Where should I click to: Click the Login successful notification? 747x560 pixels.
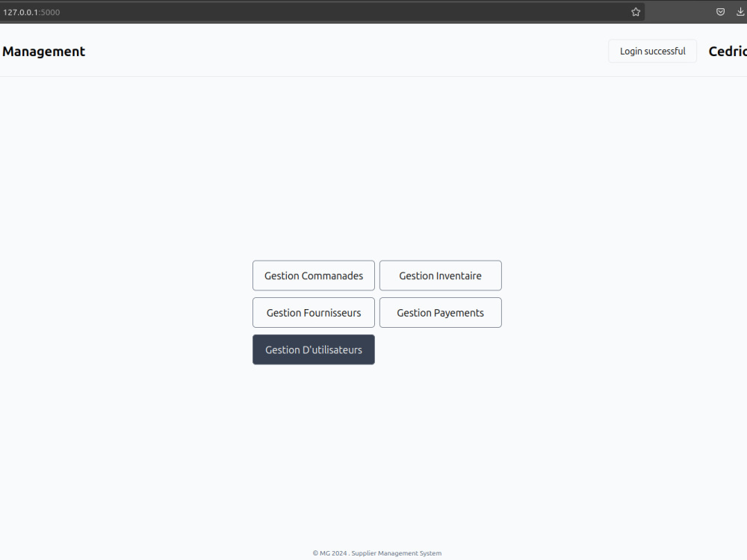pyautogui.click(x=652, y=51)
